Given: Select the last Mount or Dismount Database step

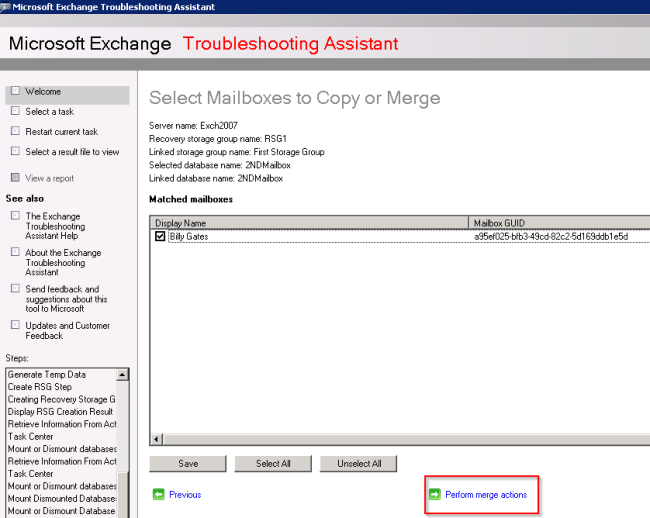Looking at the screenshot, I should (x=61, y=511).
